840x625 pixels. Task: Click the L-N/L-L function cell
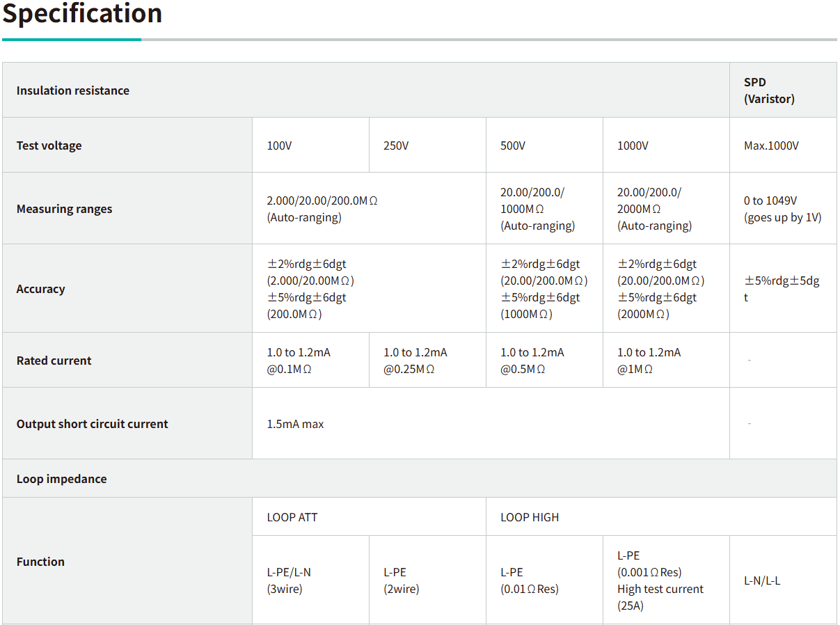point(762,580)
